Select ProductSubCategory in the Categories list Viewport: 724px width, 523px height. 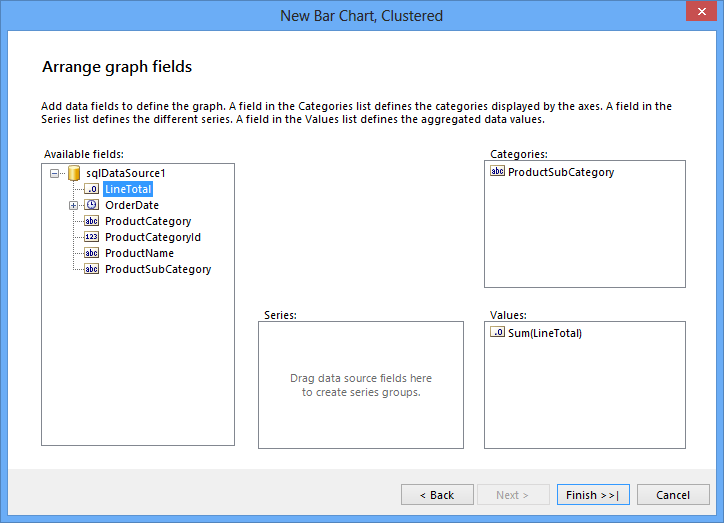click(560, 172)
